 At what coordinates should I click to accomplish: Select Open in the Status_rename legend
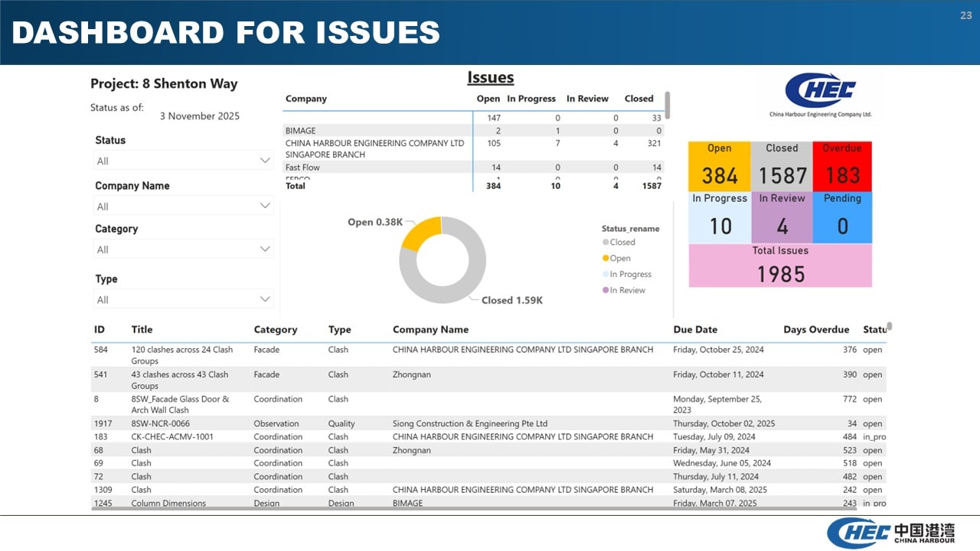coord(616,258)
